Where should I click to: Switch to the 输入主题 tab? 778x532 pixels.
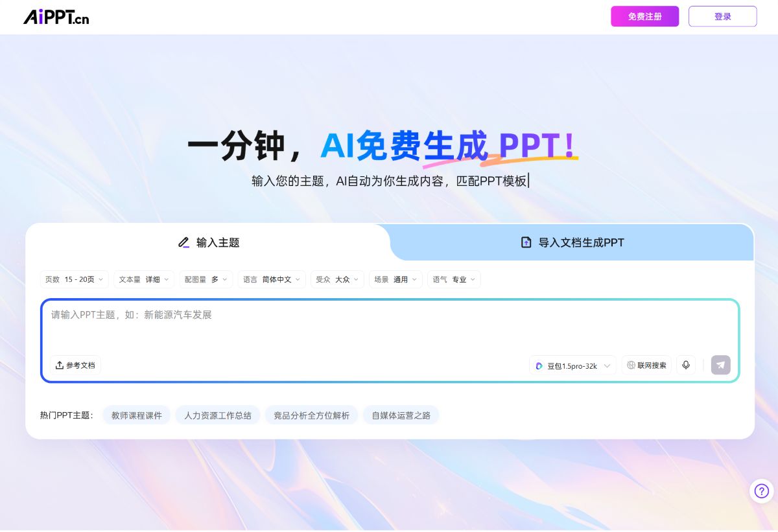(x=208, y=242)
